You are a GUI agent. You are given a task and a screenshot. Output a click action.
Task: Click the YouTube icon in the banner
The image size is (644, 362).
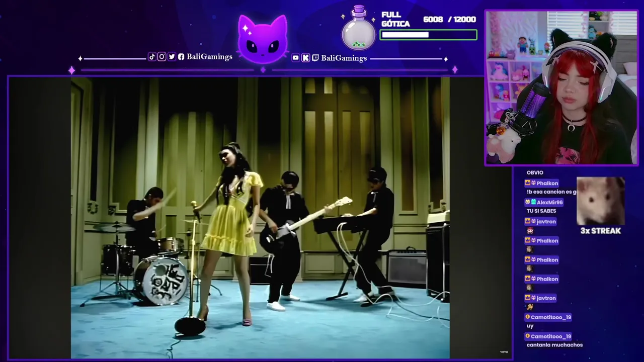click(x=295, y=58)
